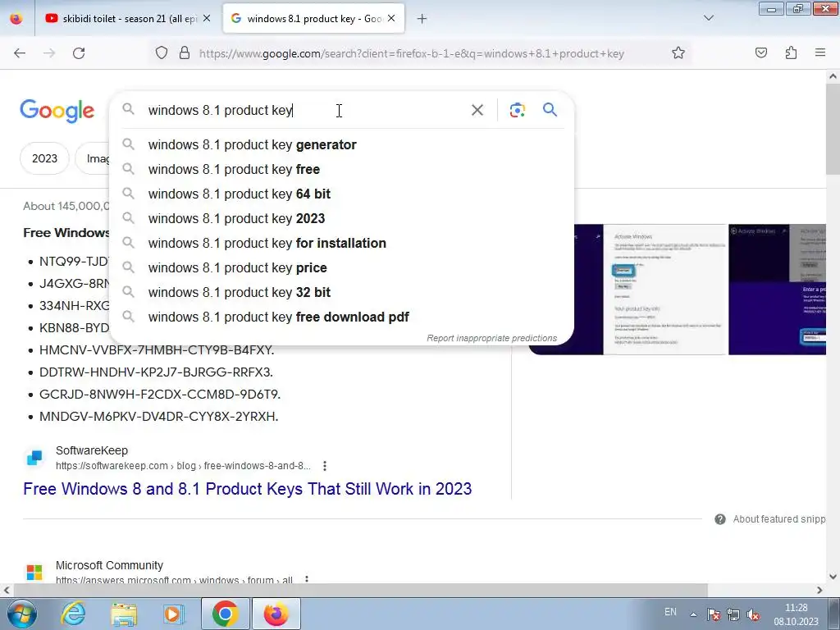Click the vertical scrollbar down arrow
The height and width of the screenshot is (630, 840).
point(833,577)
